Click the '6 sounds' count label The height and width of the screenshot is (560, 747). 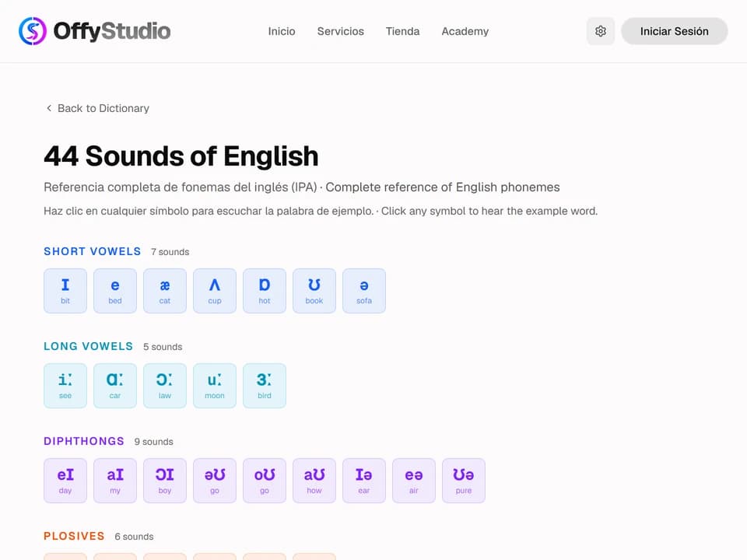[134, 537]
